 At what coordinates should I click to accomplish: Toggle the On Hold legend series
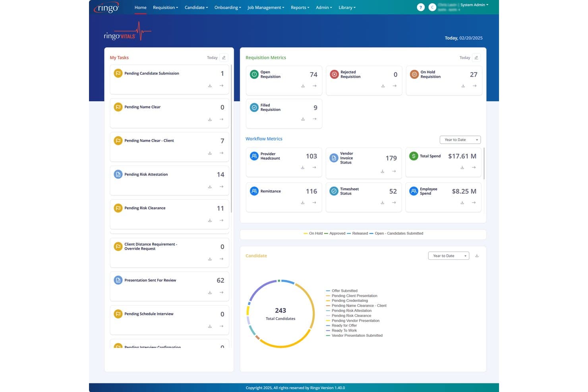coord(313,234)
